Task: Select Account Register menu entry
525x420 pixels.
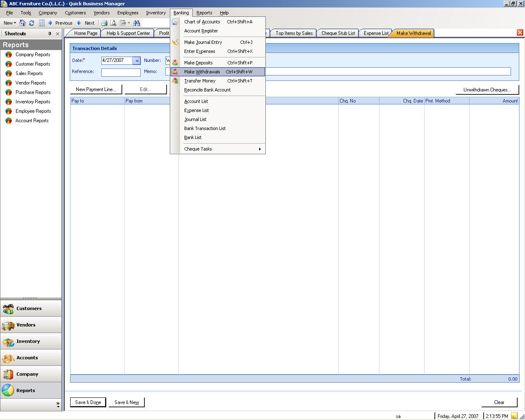Action: pyautogui.click(x=218, y=31)
